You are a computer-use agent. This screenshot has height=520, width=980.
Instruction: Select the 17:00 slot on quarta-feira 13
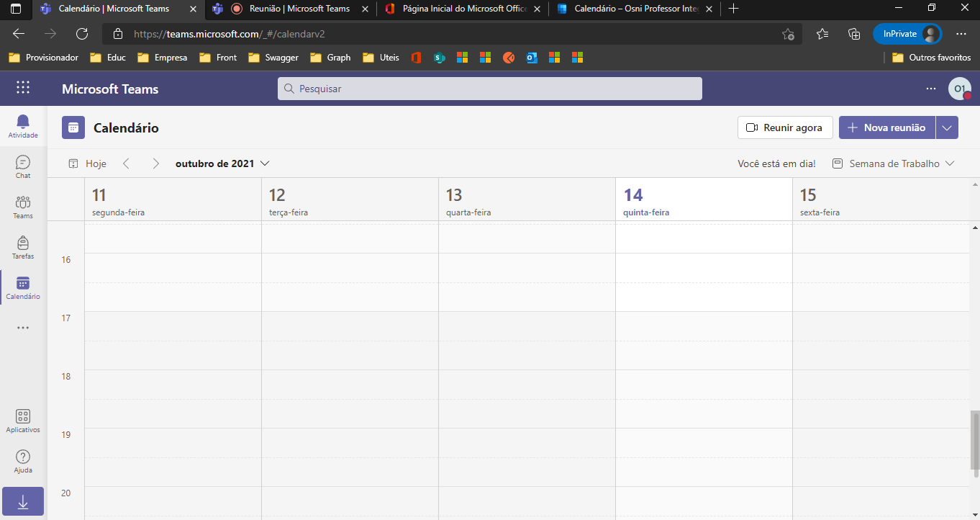(527, 326)
